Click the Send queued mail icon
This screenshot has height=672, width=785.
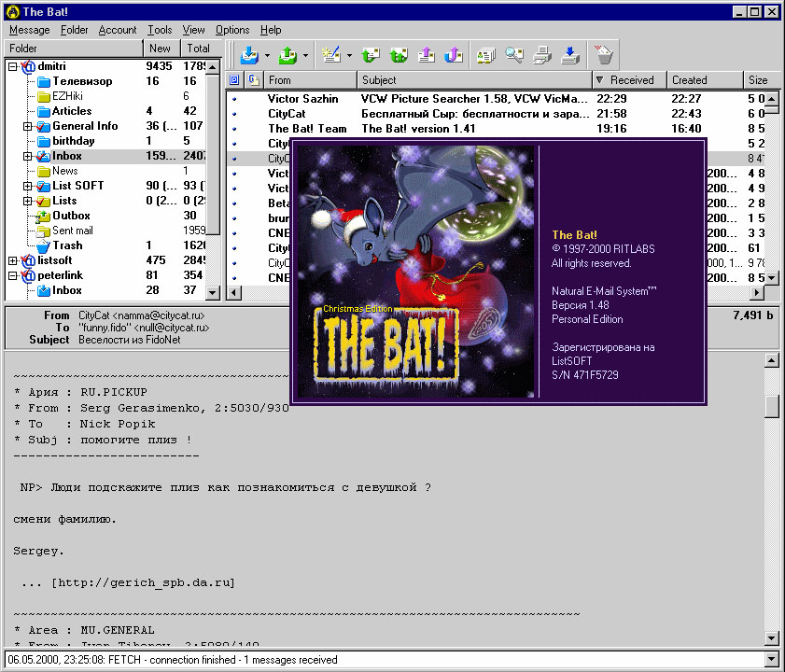[287, 55]
